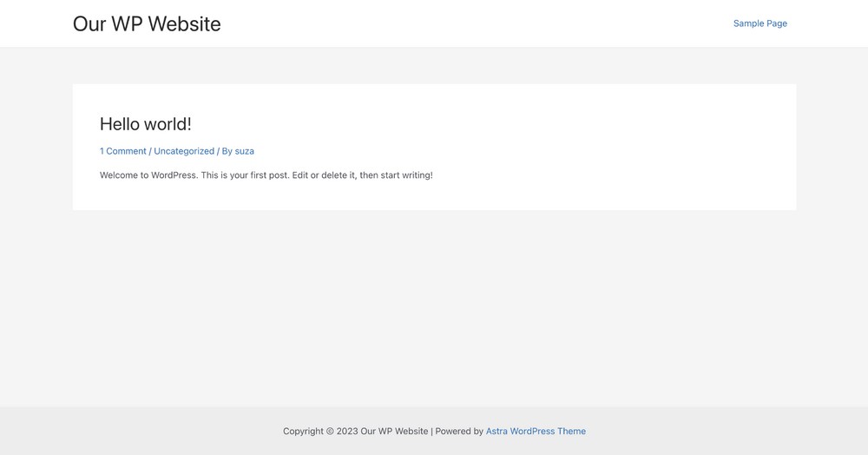Click the empty gray area below the post
The width and height of the screenshot is (868, 455).
(434, 304)
